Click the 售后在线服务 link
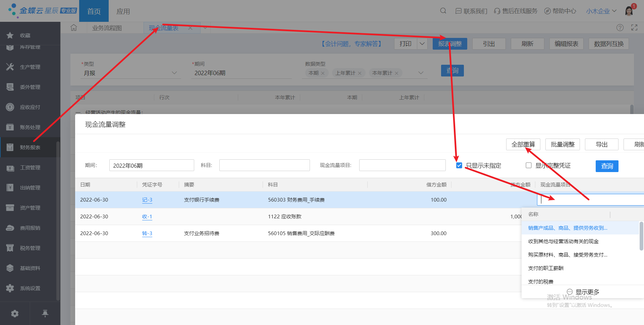644x325 pixels. pos(516,11)
